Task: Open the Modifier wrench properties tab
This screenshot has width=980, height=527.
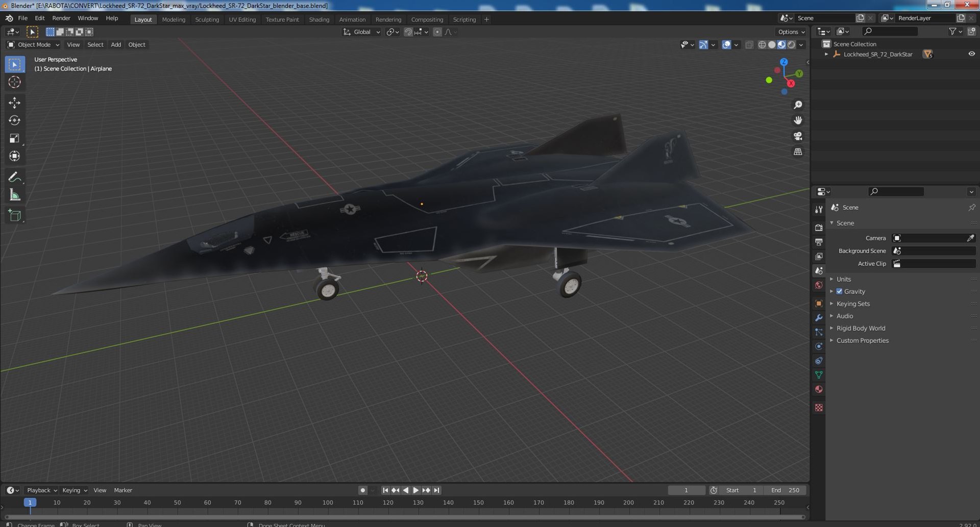Action: [x=819, y=318]
